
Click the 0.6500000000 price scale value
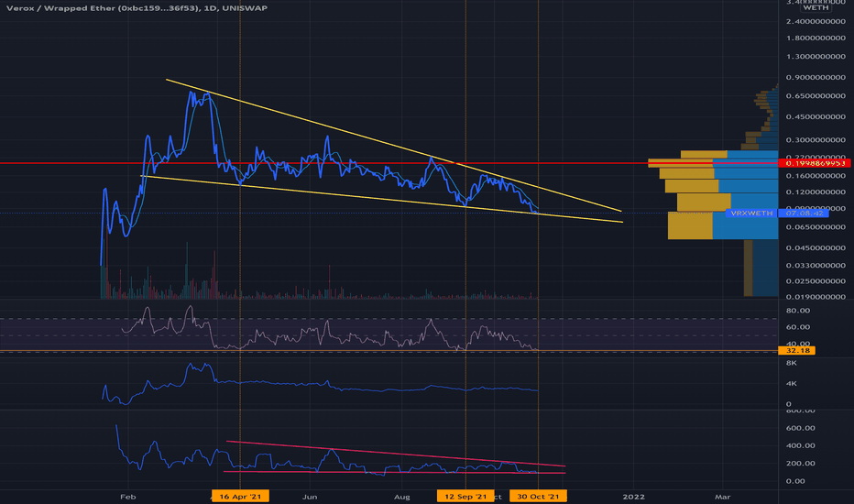(x=816, y=95)
